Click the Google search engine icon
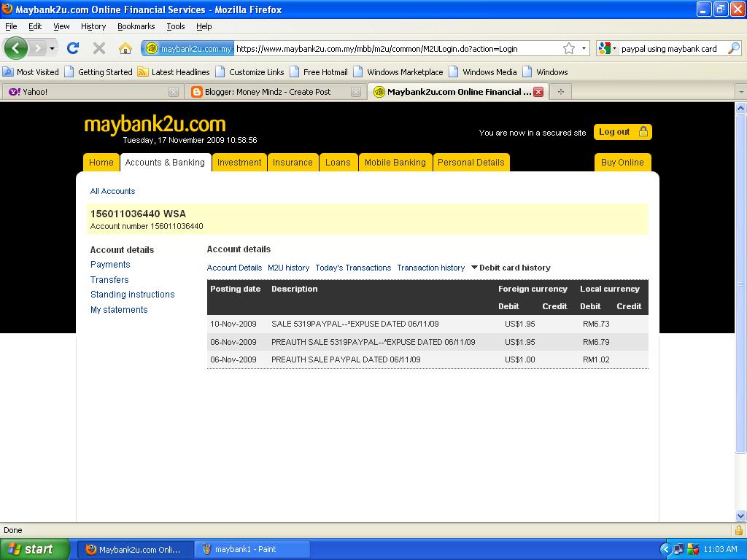Image resolution: width=747 pixels, height=560 pixels. coord(605,48)
